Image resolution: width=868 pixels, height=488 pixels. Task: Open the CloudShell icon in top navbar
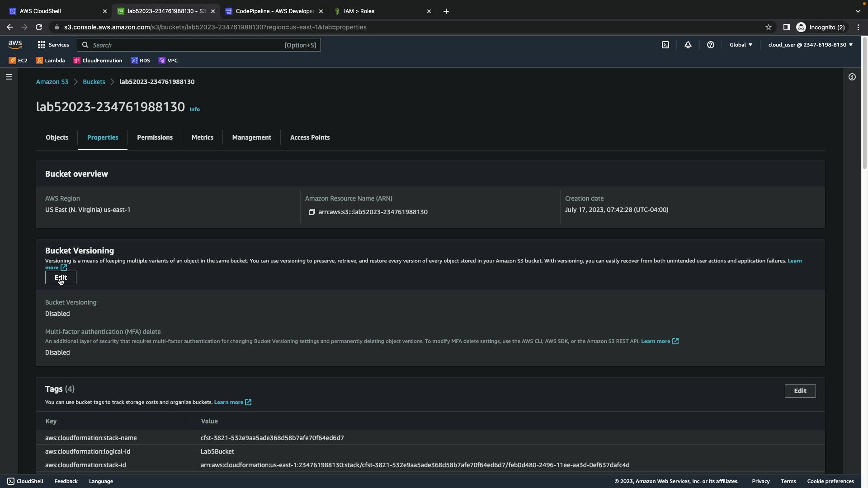click(x=665, y=45)
